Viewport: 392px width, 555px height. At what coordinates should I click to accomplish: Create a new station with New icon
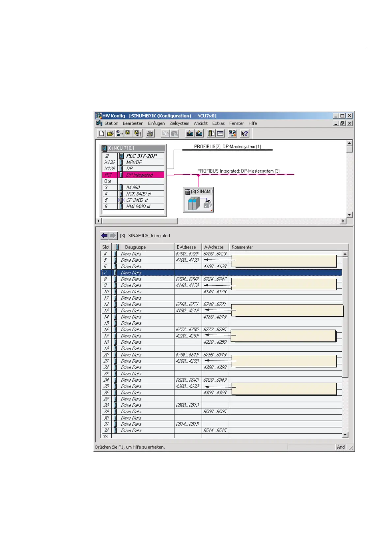coord(101,133)
